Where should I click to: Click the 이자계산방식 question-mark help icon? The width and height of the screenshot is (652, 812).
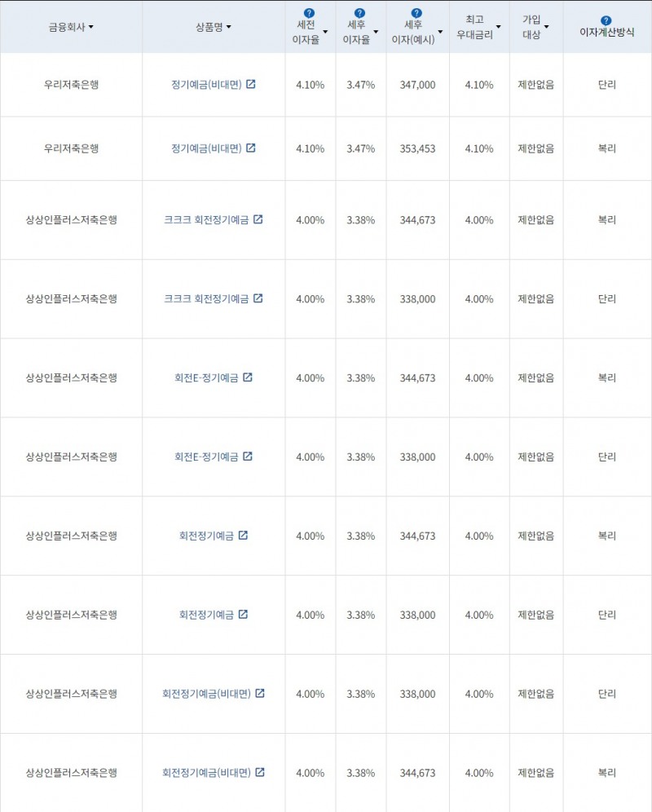coord(606,20)
